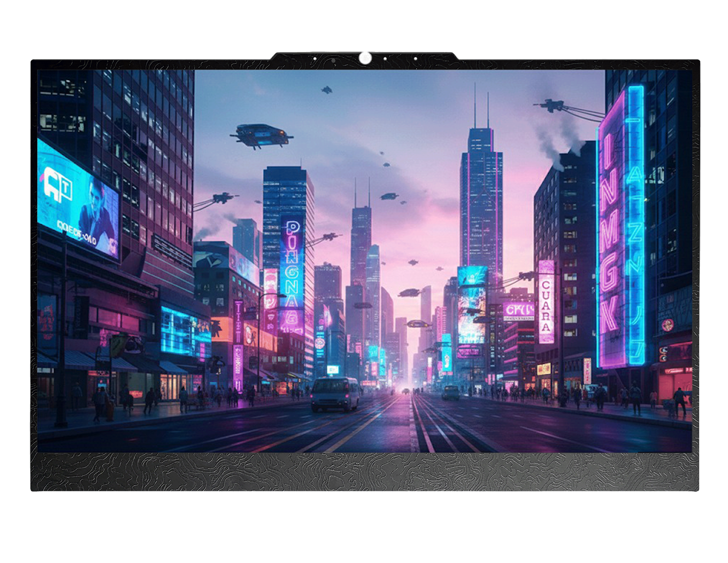Click the vertical pink "CUARA" neon sign

[546, 302]
